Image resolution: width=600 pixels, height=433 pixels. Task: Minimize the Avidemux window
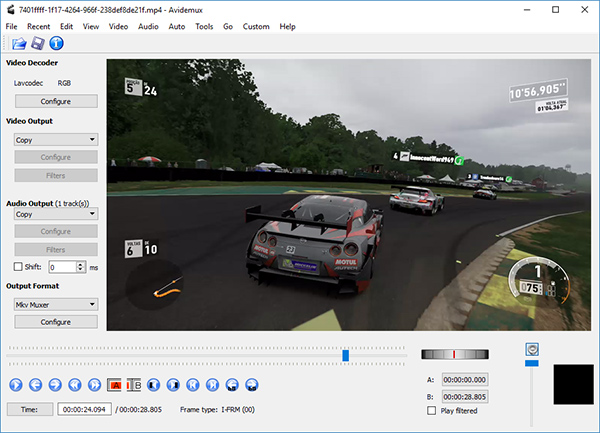click(527, 10)
